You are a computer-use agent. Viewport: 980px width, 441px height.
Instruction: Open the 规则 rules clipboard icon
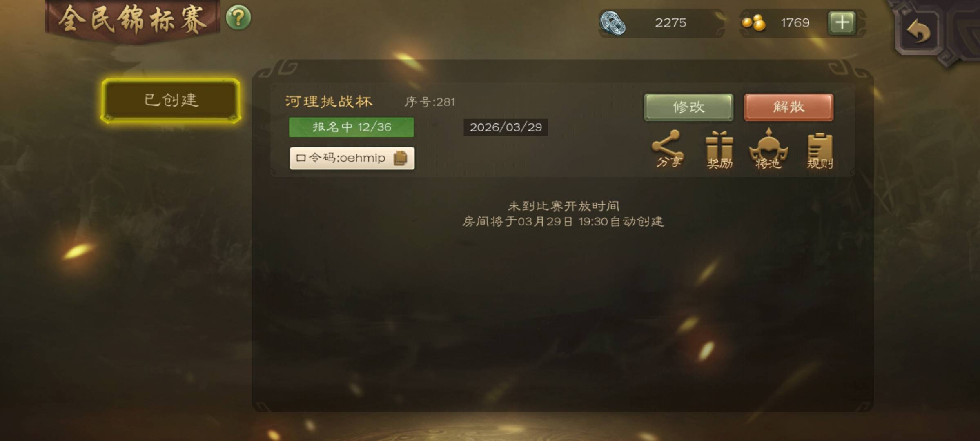pos(820,151)
